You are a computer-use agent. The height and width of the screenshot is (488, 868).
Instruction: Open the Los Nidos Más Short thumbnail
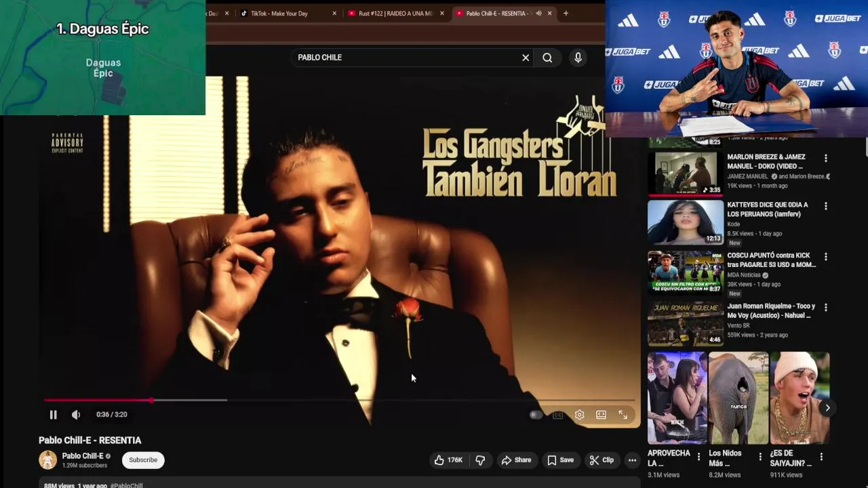[738, 399]
